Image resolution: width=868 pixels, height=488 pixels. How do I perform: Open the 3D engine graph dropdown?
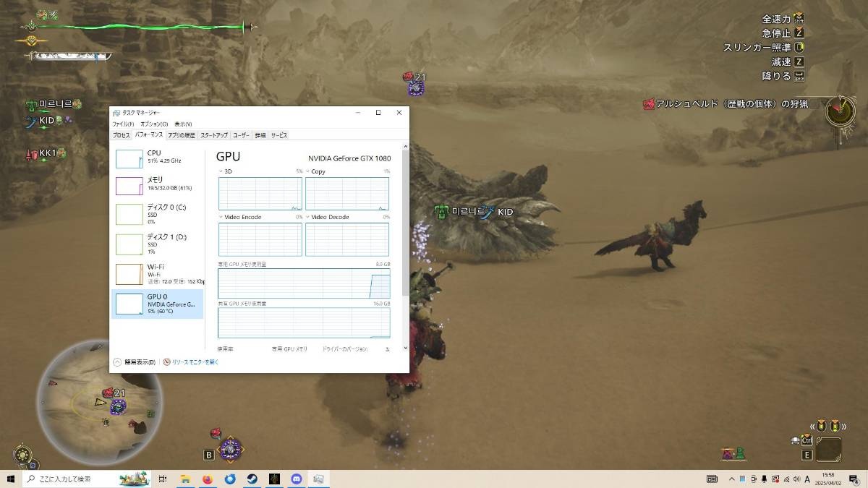(x=221, y=171)
